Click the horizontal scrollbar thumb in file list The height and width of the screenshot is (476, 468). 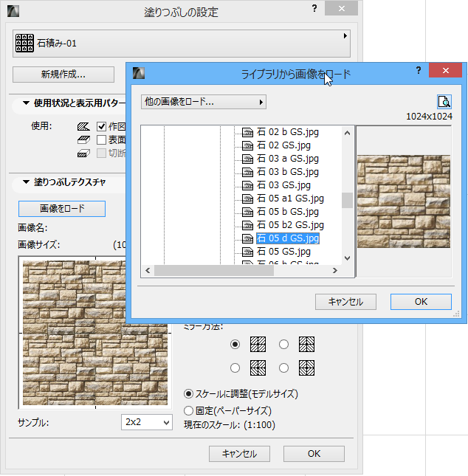coord(214,271)
